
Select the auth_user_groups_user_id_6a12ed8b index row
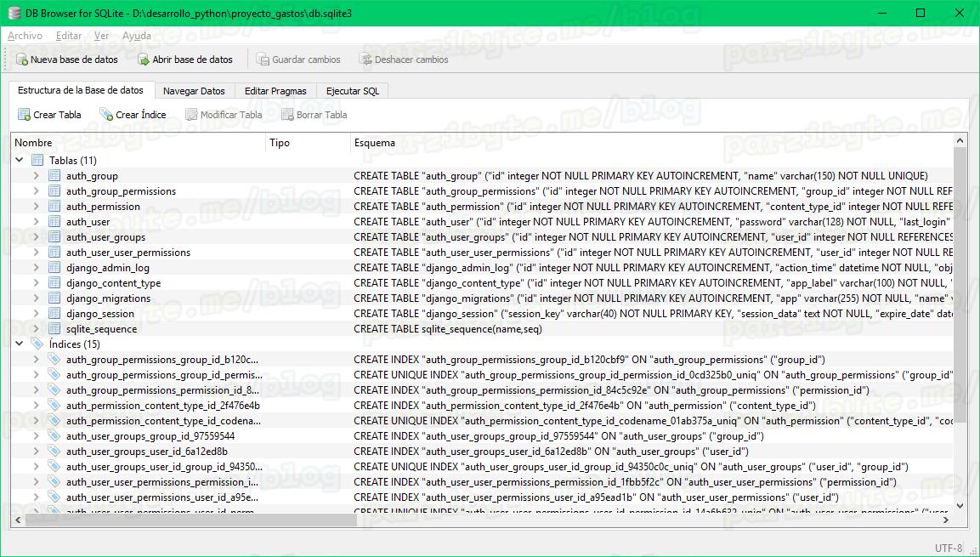pos(146,452)
